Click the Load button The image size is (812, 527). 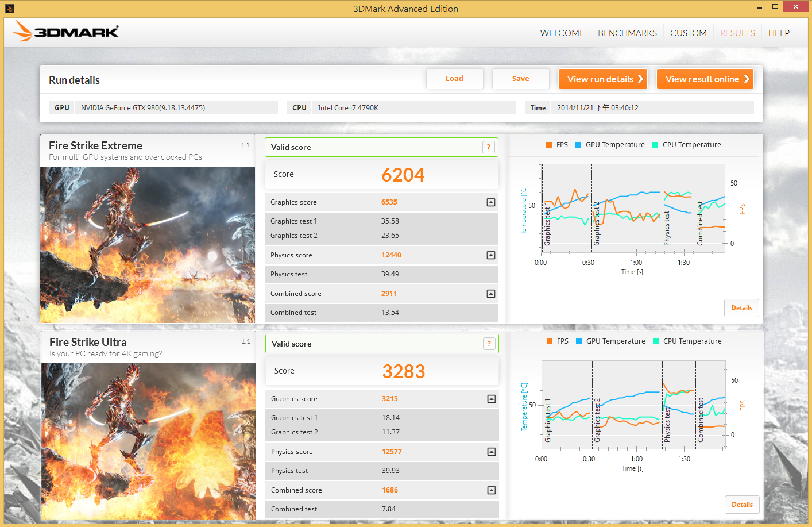[x=454, y=79]
